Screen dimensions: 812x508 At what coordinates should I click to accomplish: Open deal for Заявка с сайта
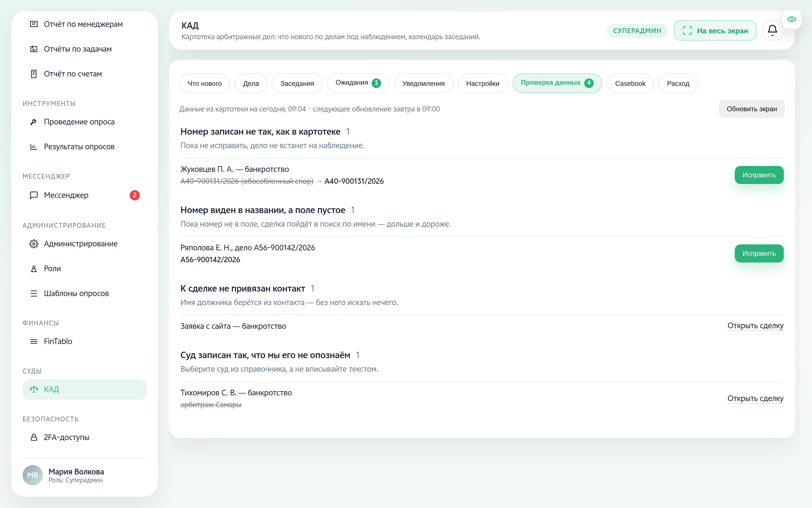755,326
